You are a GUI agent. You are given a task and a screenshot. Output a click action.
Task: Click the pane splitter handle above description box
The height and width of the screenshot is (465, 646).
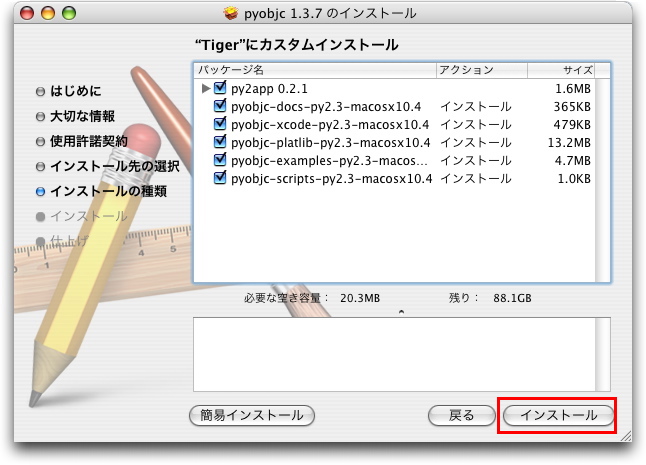click(x=401, y=311)
